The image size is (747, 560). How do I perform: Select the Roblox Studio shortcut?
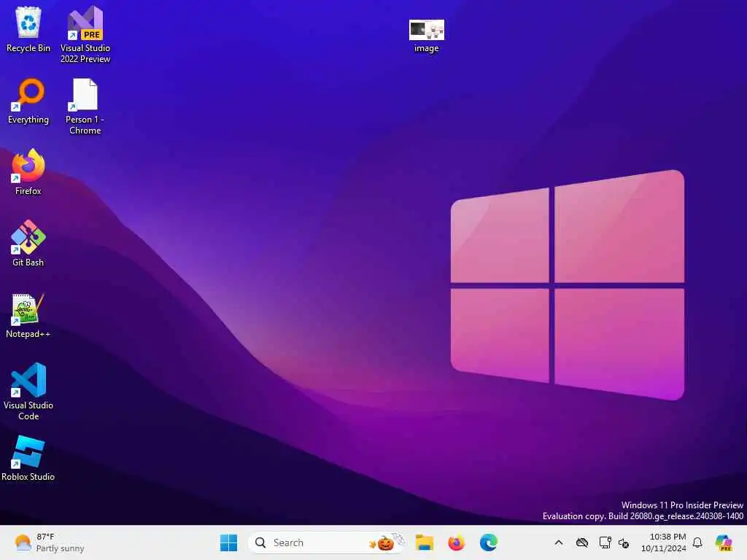tap(28, 458)
